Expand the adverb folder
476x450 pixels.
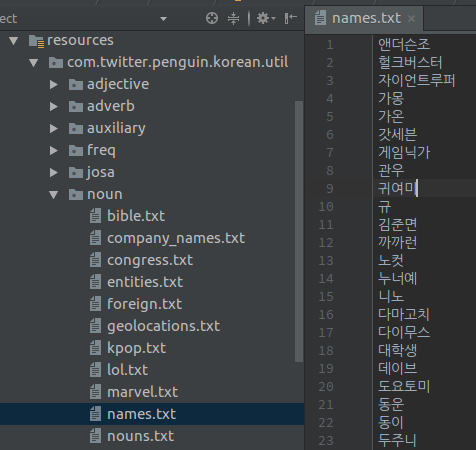tap(54, 107)
